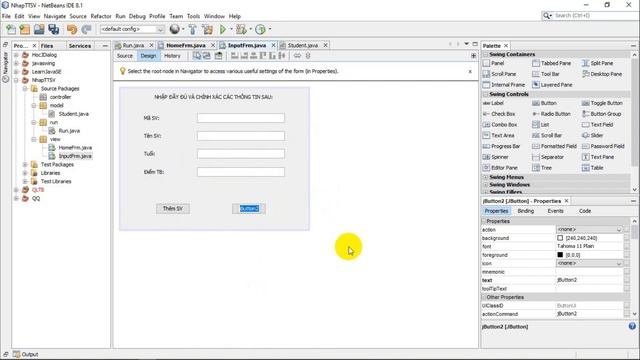
Task: Click the New File toolbar icon
Action: click(11, 29)
